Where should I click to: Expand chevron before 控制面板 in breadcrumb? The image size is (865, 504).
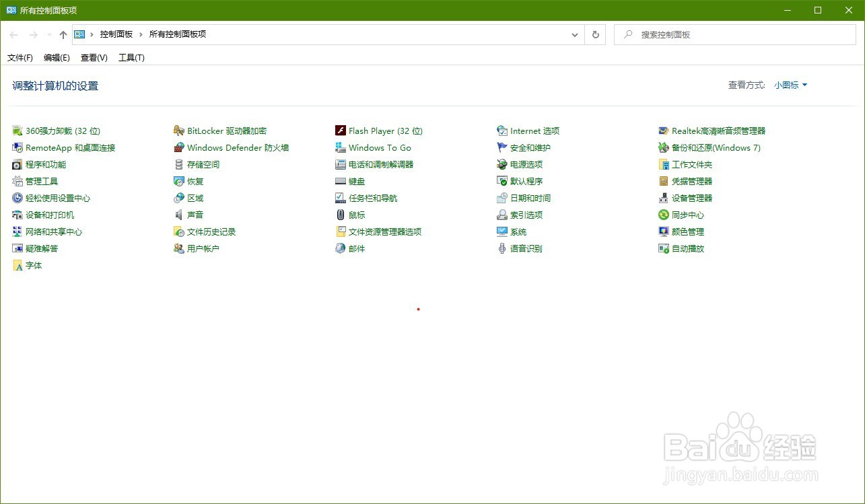pos(92,34)
